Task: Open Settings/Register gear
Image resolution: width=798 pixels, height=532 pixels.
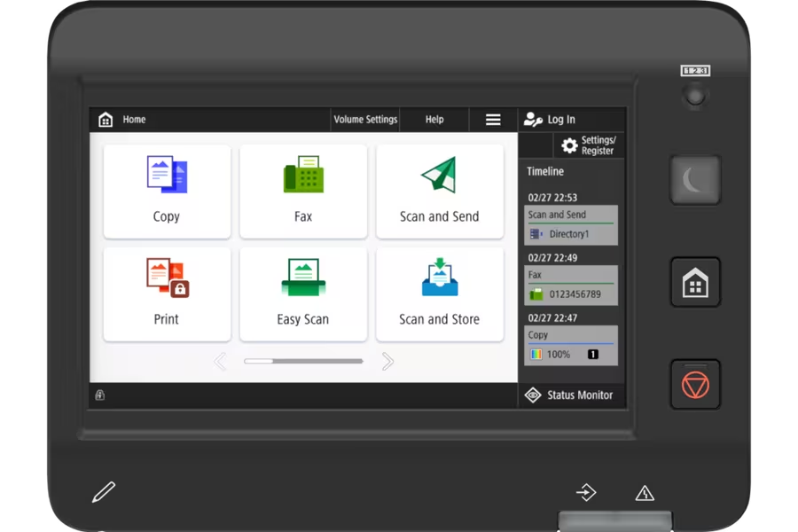Action: click(589, 145)
